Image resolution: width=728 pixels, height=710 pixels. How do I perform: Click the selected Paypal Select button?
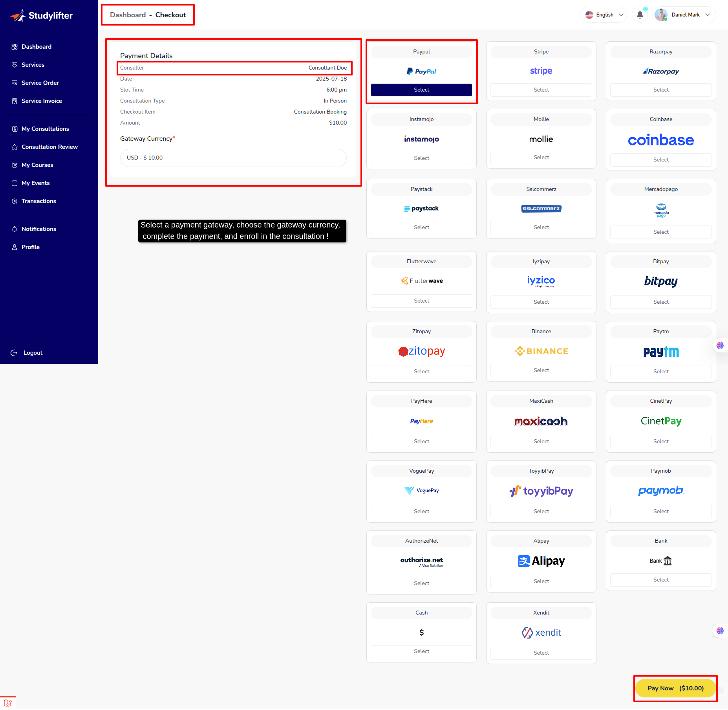[421, 90]
